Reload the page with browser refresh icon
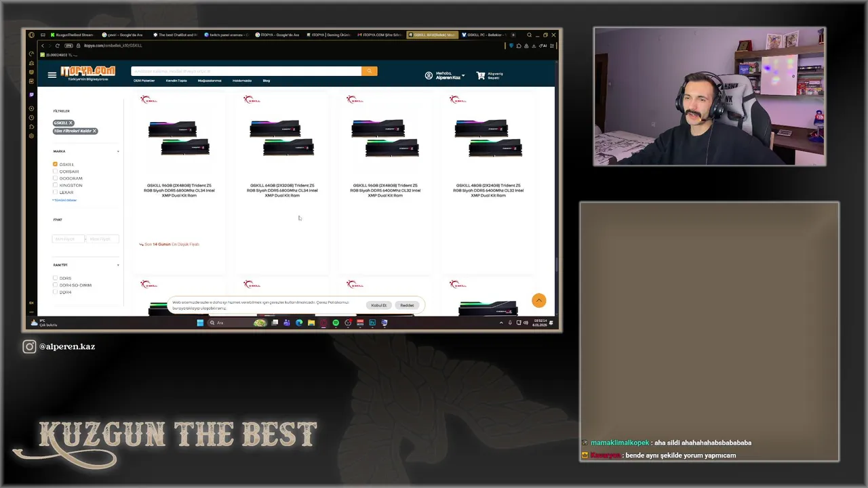This screenshot has height=488, width=868. [x=58, y=45]
